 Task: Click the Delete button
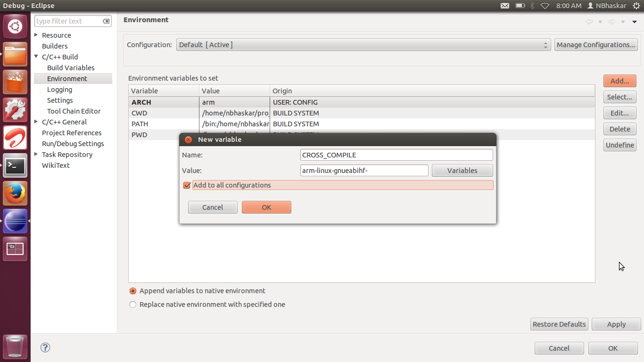[x=620, y=129]
